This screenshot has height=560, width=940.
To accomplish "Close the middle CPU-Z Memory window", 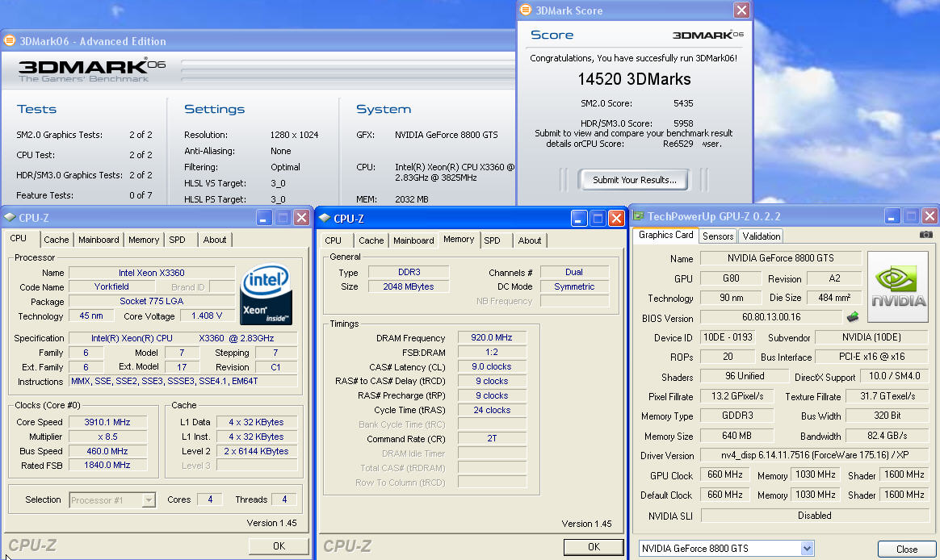I will (616, 218).
